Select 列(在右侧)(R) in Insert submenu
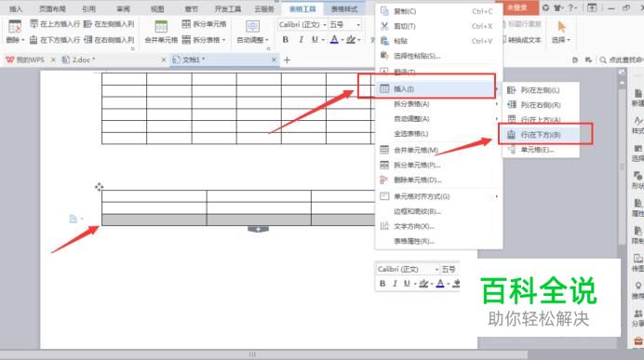Viewport: 644px width, 360px height. (541, 105)
